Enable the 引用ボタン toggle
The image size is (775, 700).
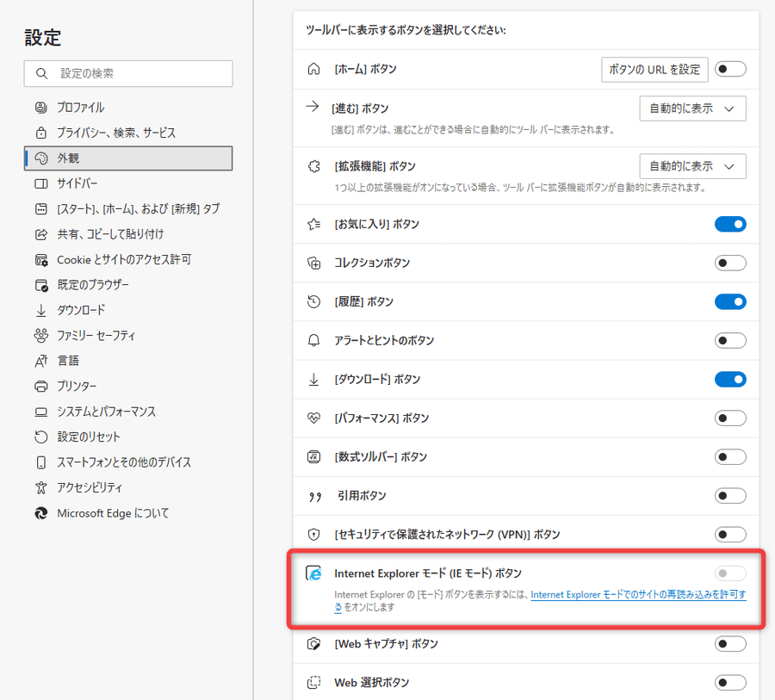pos(730,496)
